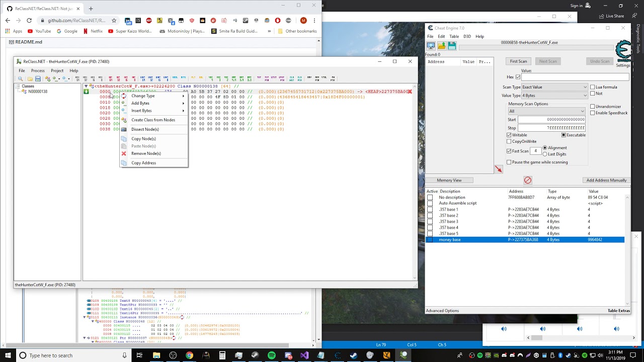
Task: Toggle Fast Scan checkbox
Action: 509,151
